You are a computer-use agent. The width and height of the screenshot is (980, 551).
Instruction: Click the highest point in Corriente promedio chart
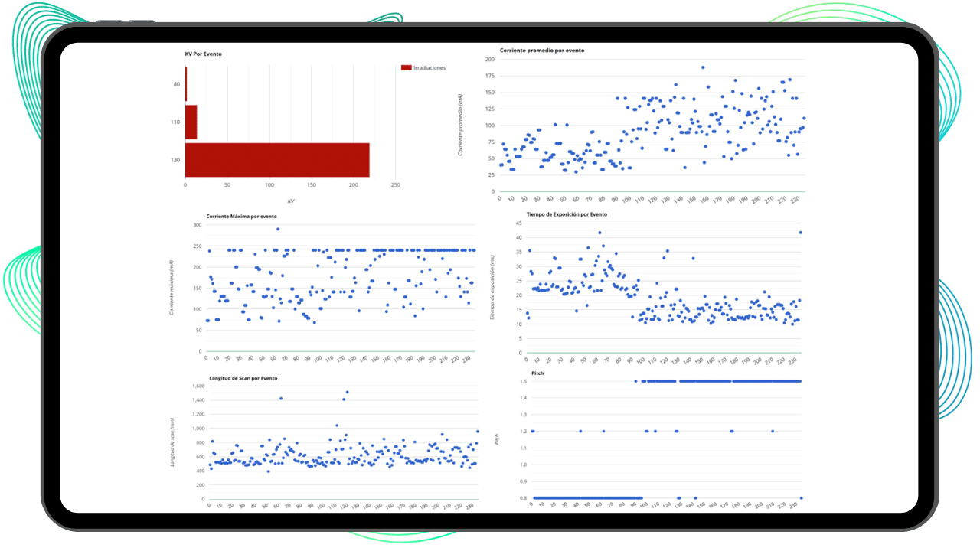[702, 67]
